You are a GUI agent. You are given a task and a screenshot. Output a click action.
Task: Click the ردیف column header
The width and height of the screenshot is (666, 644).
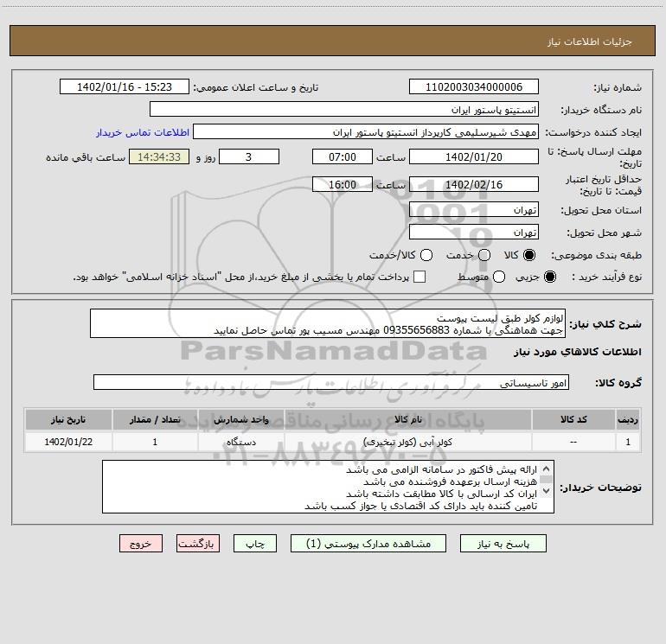pos(628,419)
